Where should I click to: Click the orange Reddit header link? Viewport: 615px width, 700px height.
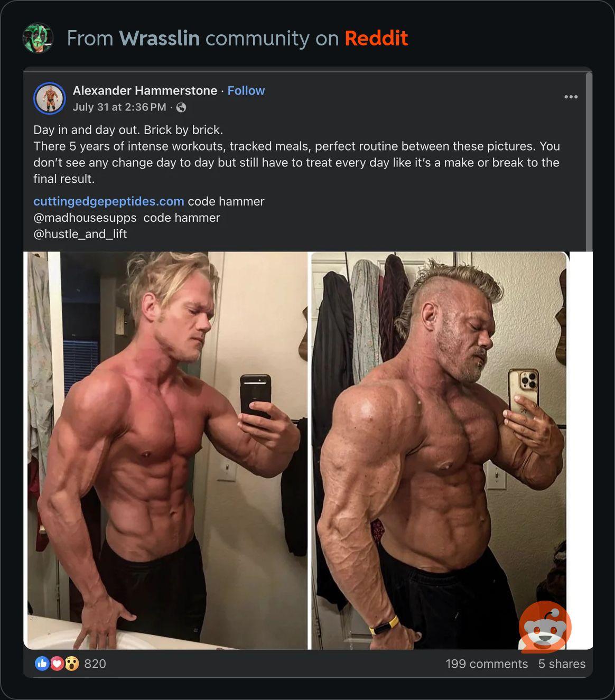pyautogui.click(x=376, y=39)
